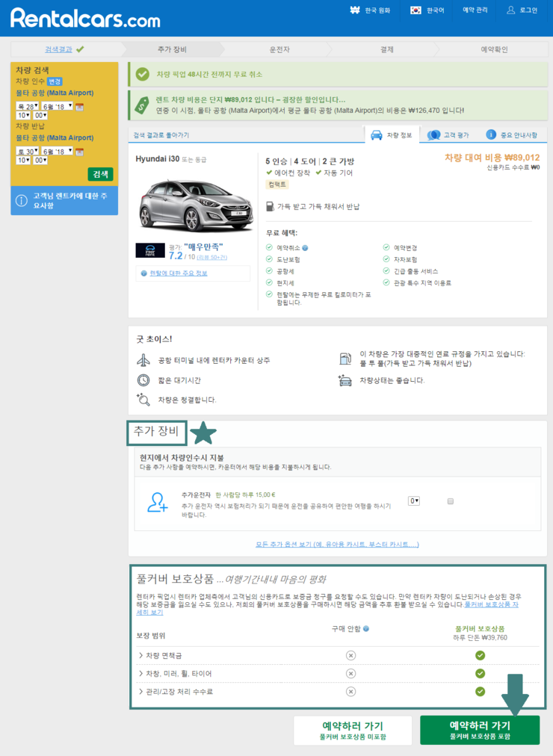Open the review count link under rating

(x=212, y=258)
